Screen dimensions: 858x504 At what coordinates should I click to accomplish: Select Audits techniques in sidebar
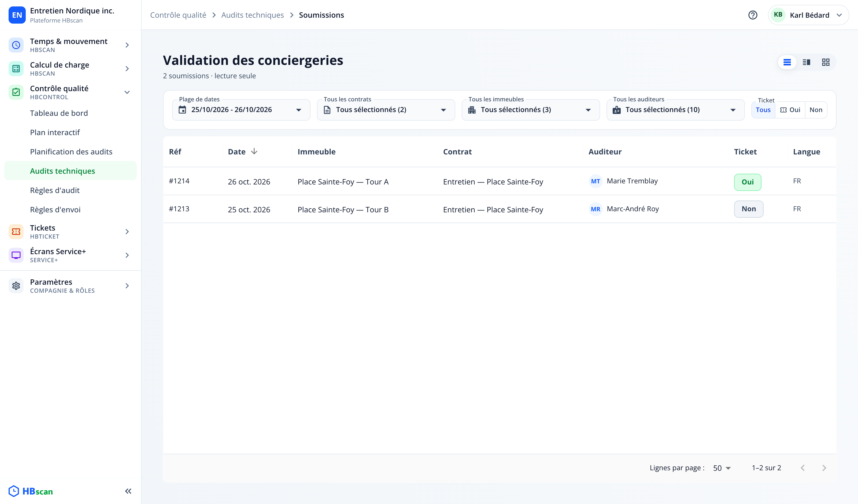[70, 171]
